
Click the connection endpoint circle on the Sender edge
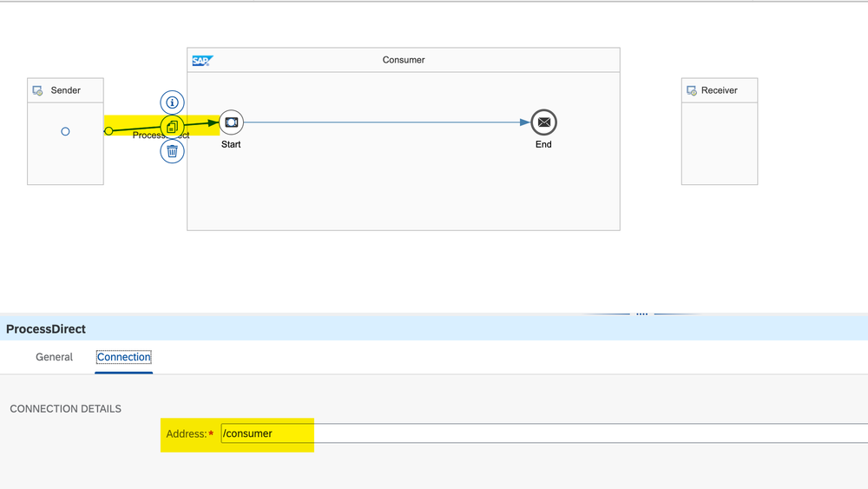[x=108, y=131]
